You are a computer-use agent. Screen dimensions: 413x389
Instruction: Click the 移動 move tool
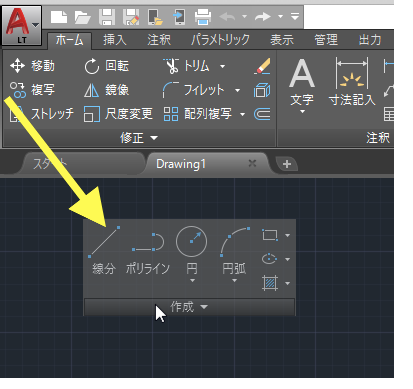[x=32, y=66]
